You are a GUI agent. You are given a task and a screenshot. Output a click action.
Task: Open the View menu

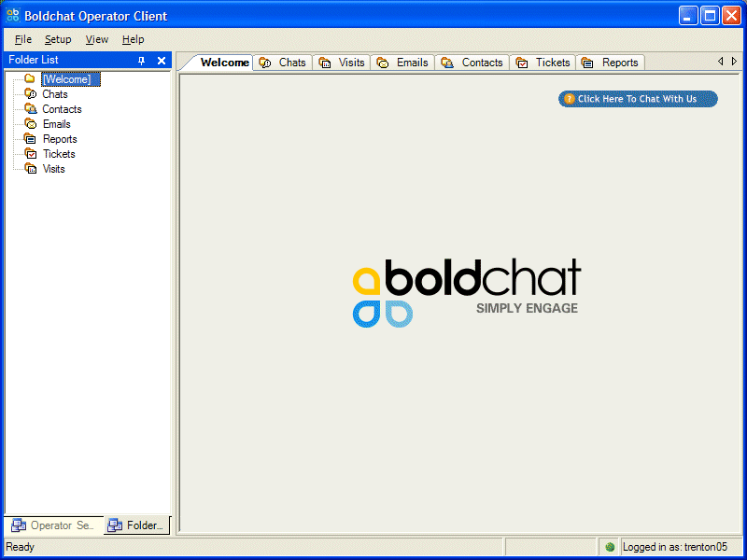click(97, 39)
